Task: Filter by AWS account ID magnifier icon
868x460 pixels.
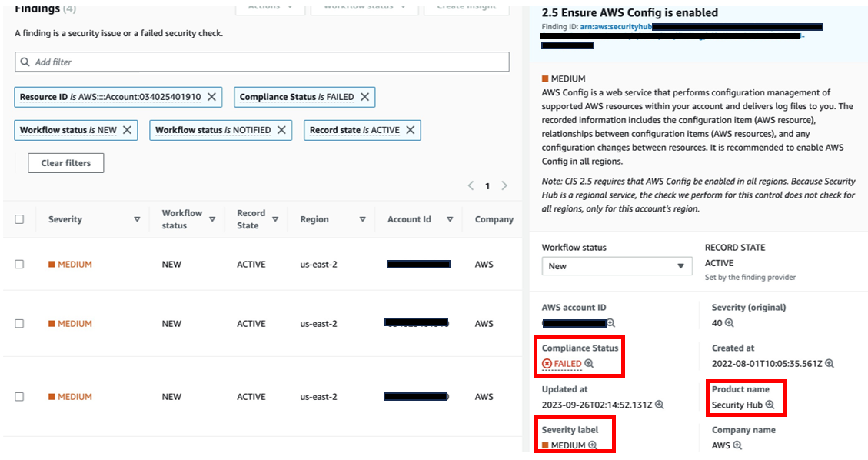Action: point(610,323)
